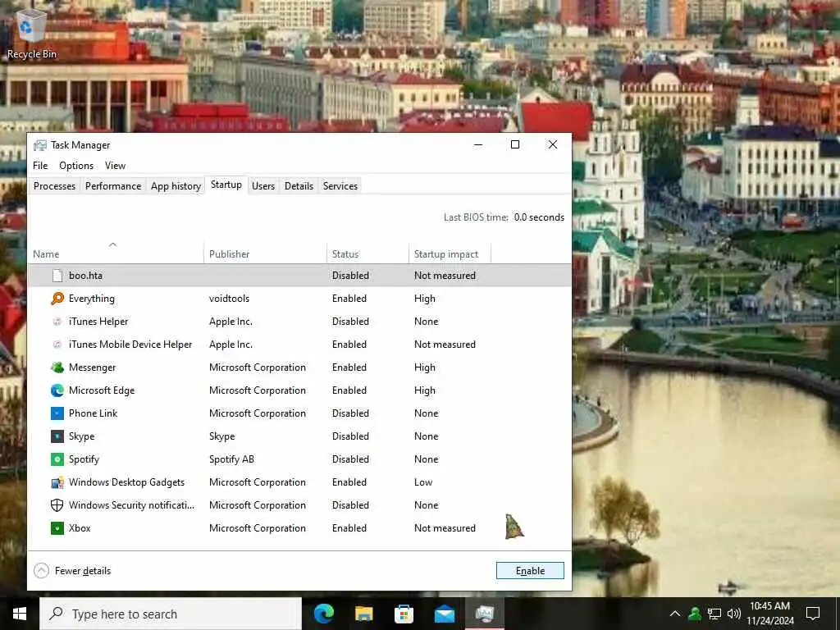Open the Options menu

tap(76, 166)
